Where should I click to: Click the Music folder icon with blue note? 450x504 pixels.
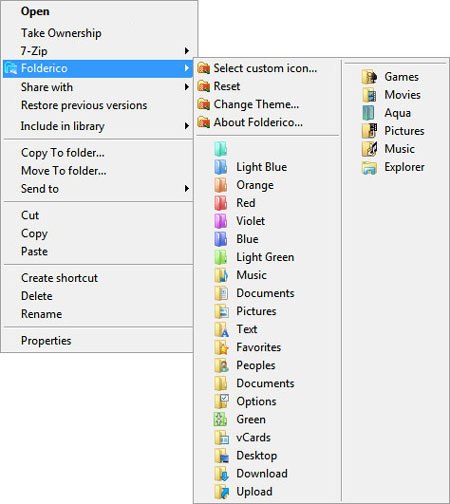(221, 275)
